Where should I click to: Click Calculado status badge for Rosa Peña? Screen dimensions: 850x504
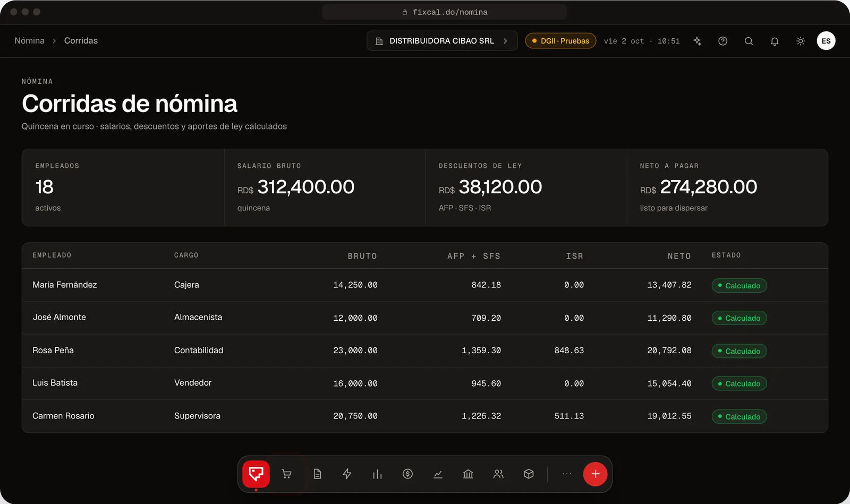739,351
